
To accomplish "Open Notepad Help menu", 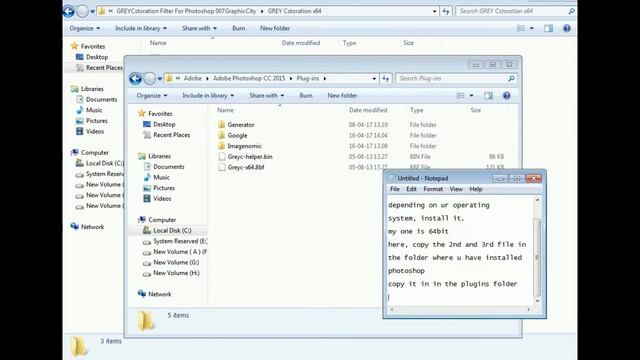I will tap(476, 189).
